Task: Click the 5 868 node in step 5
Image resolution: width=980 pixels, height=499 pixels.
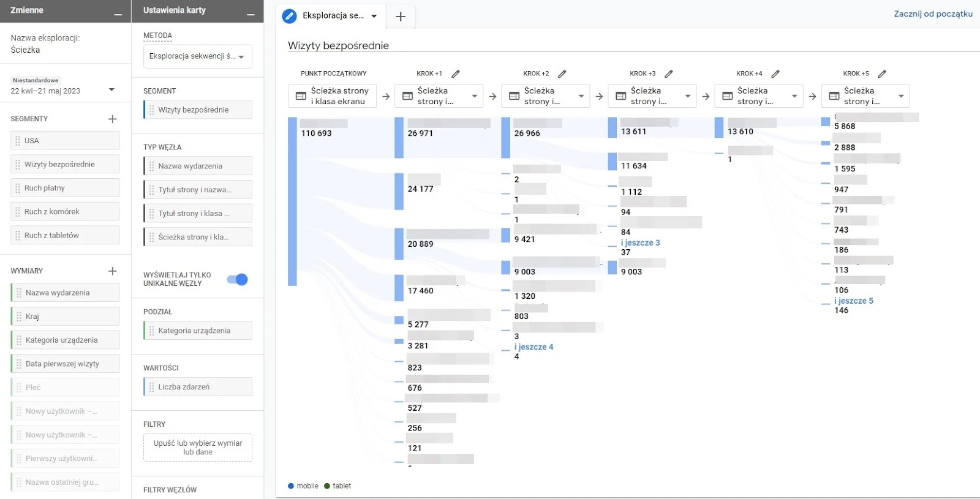Action: (826, 122)
